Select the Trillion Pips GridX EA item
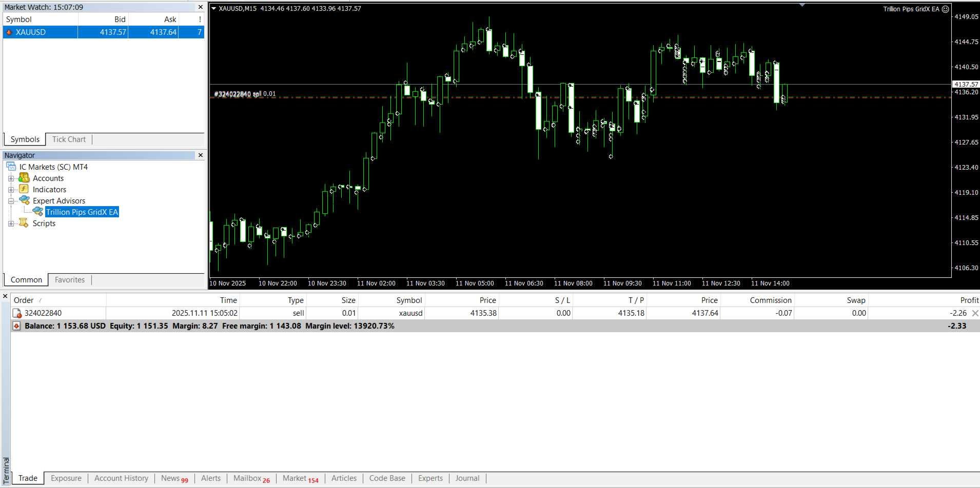 tap(82, 212)
